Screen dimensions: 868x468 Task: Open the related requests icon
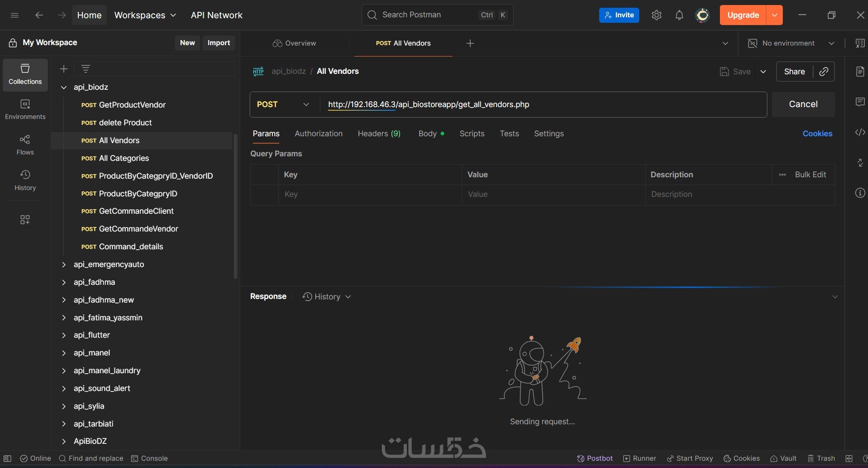(860, 163)
